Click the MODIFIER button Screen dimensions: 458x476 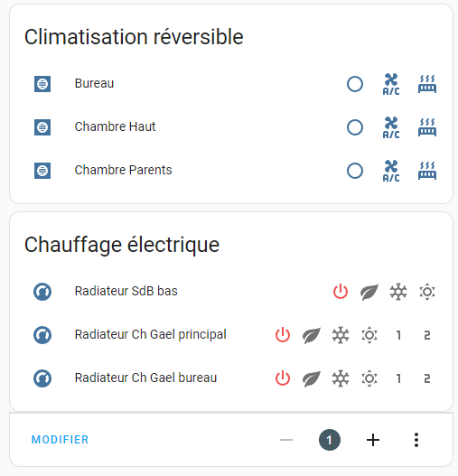(x=61, y=440)
